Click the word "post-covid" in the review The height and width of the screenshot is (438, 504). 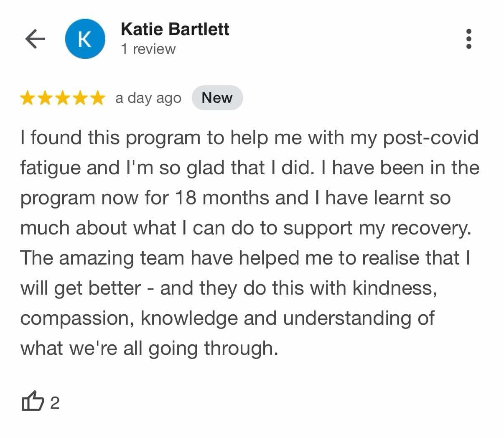pyautogui.click(x=430, y=138)
